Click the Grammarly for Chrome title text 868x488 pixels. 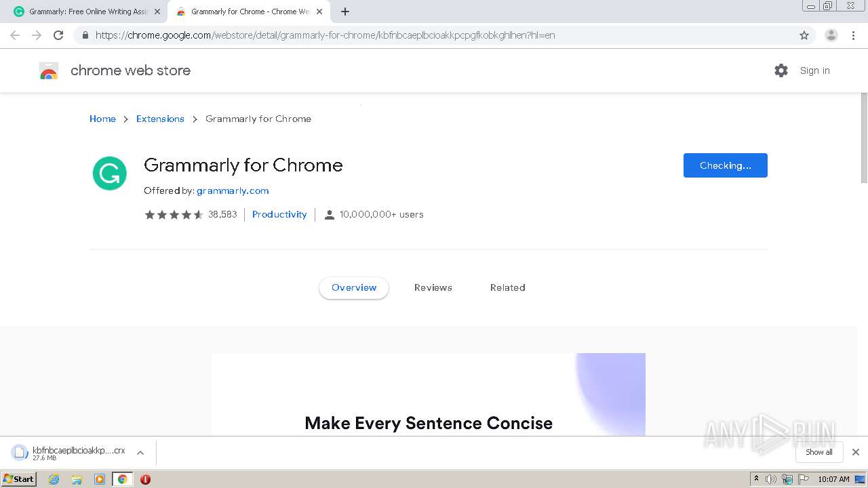[243, 165]
